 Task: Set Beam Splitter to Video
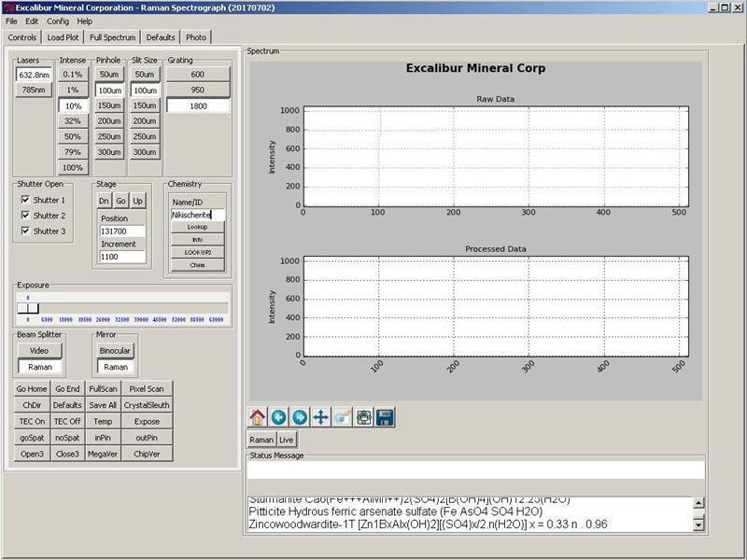[x=39, y=351]
